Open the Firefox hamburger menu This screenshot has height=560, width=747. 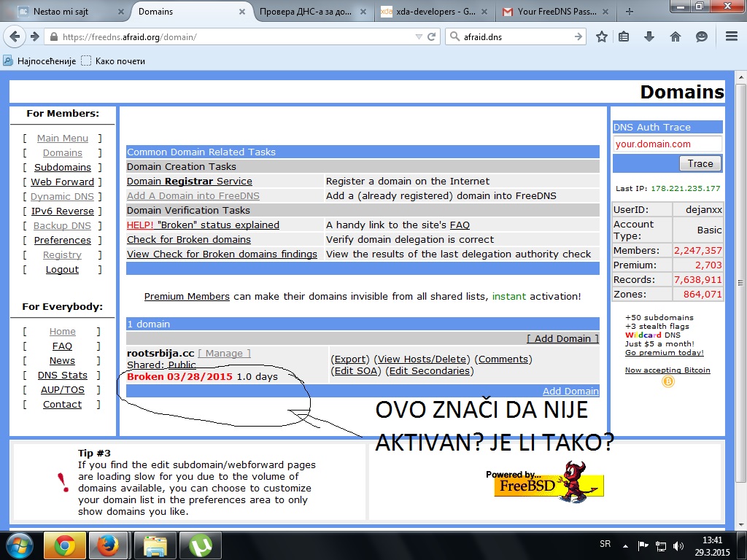732,36
